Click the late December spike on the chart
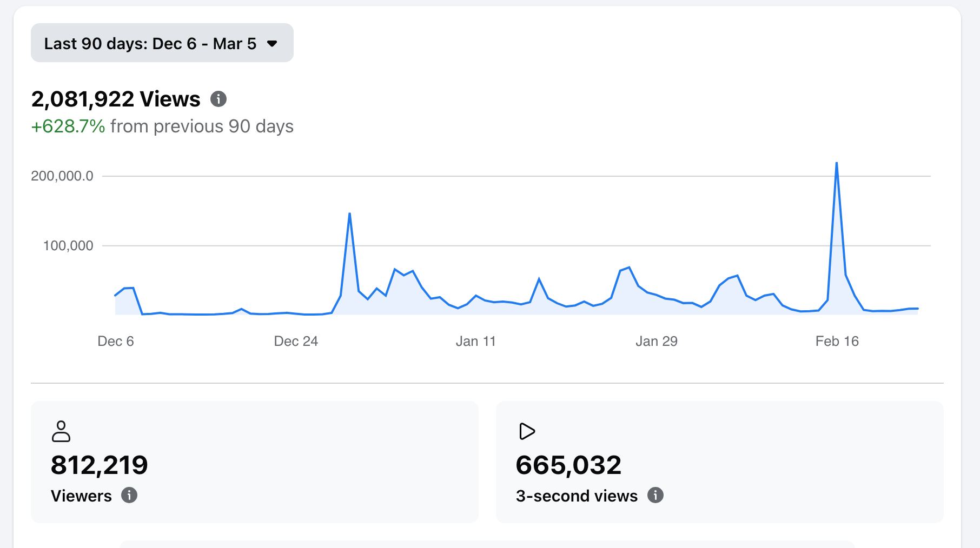The width and height of the screenshot is (980, 548). pyautogui.click(x=350, y=214)
